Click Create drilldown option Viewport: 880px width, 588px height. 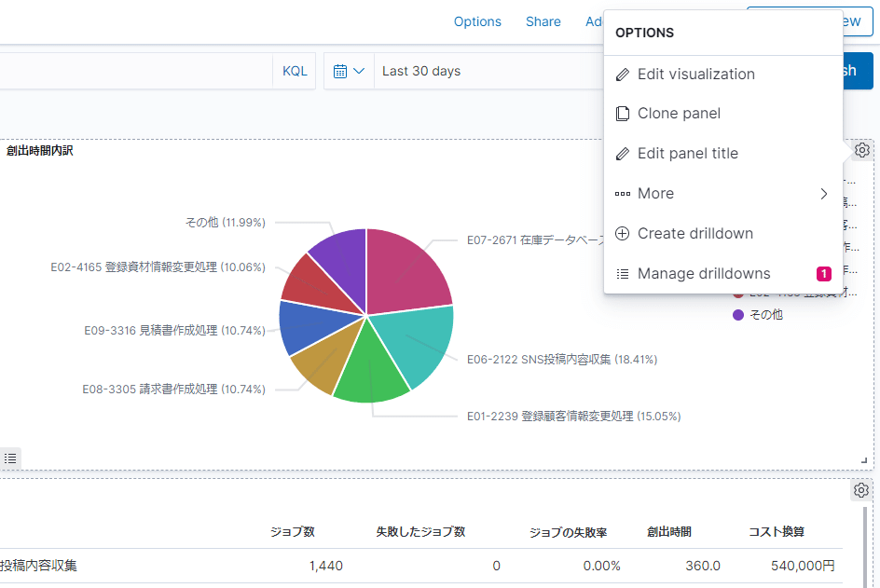[722, 233]
